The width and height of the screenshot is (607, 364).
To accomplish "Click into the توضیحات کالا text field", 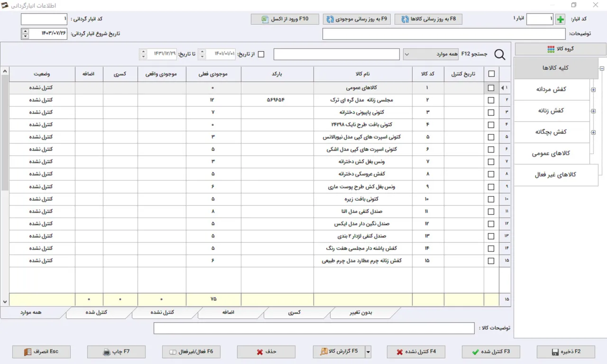I will (x=314, y=328).
